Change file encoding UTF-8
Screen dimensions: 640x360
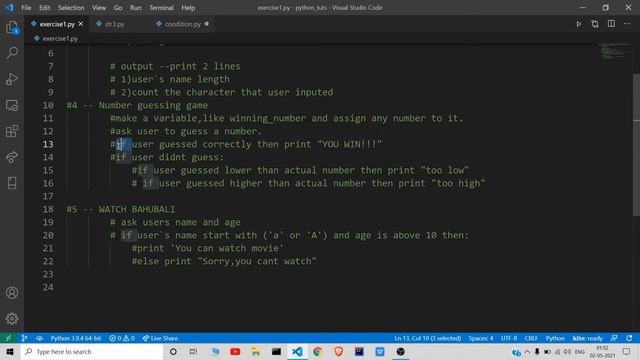pos(509,338)
